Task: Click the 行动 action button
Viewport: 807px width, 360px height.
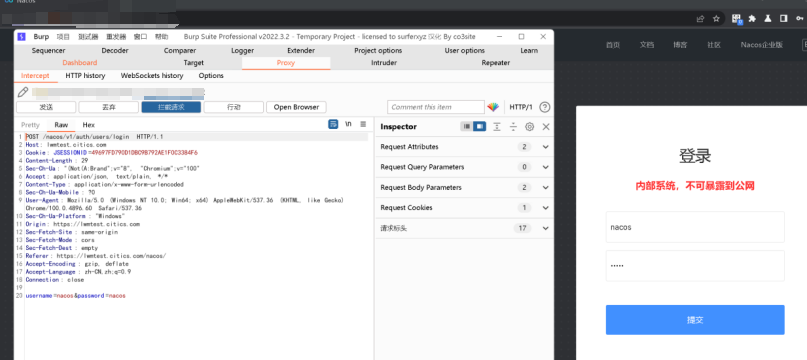Action: [234, 107]
